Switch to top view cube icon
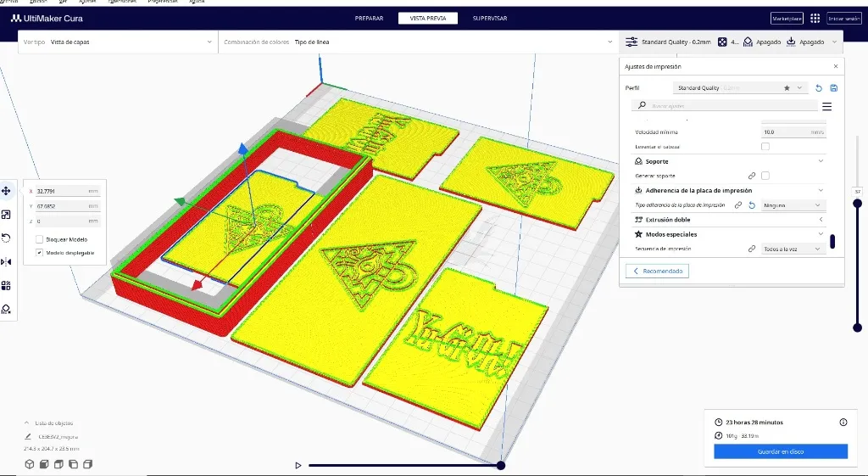The image size is (868, 476). tap(58, 464)
